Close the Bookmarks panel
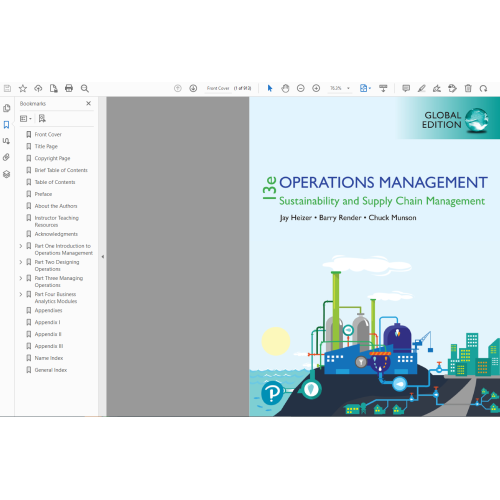This screenshot has width=500, height=500. (x=88, y=104)
